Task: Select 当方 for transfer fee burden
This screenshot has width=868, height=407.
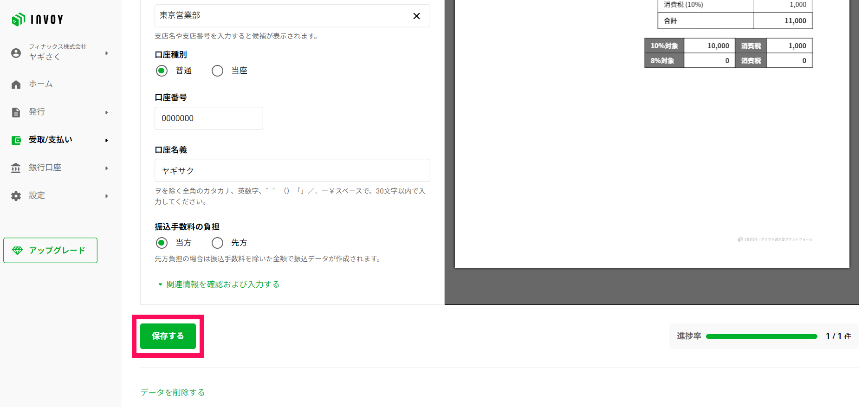Action: [x=162, y=243]
